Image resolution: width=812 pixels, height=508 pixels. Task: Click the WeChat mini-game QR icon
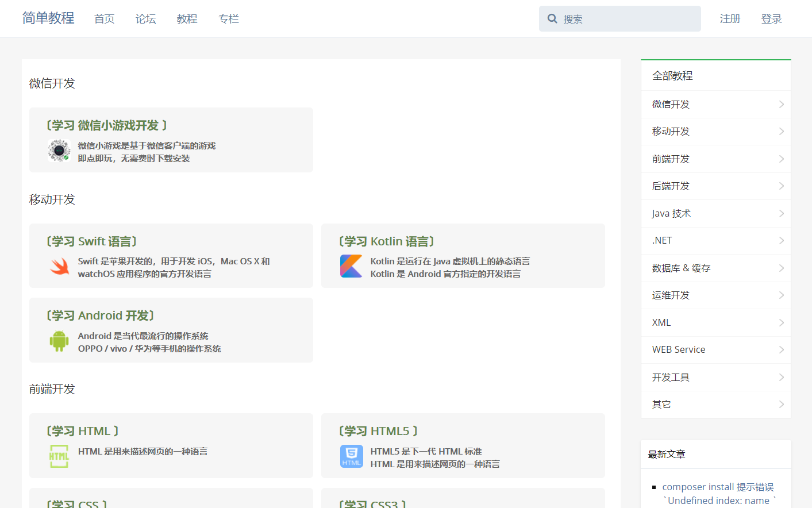(59, 151)
